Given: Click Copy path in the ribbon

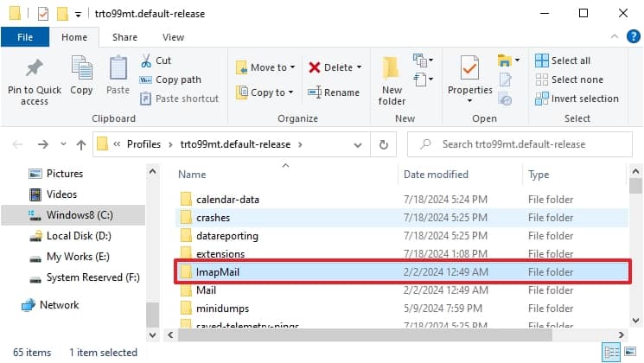Looking at the screenshot, I should [170, 80].
